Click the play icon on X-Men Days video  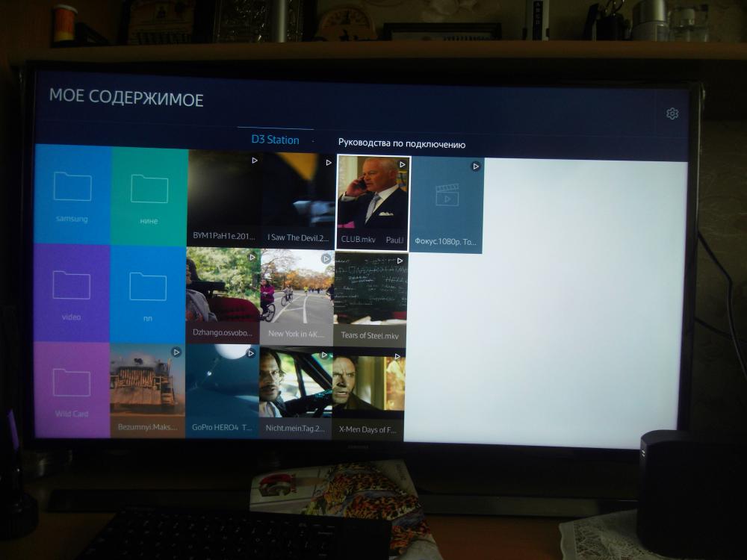tap(397, 356)
